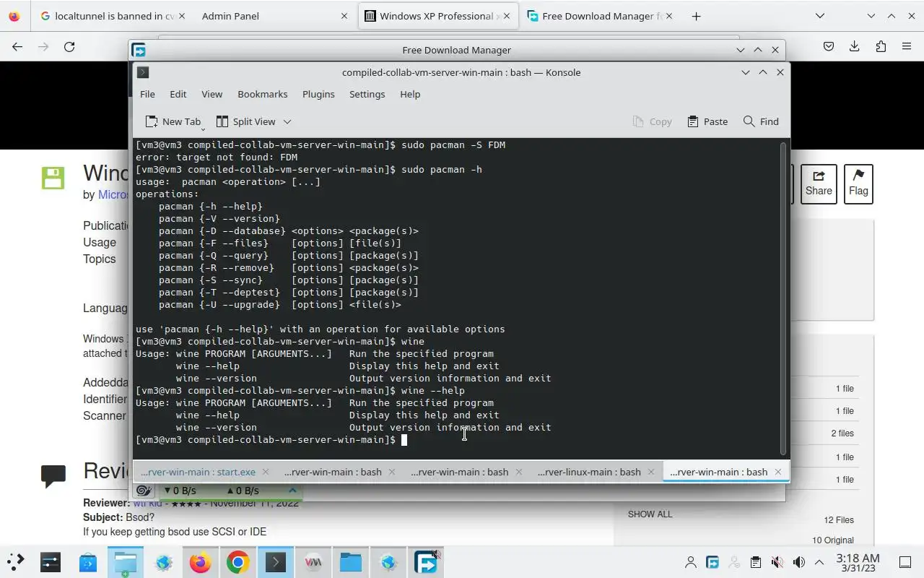Open the Konsole Help menu
924x578 pixels.
click(410, 94)
